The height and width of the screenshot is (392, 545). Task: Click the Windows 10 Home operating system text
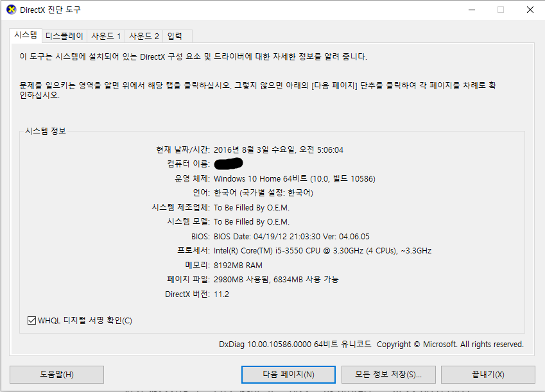tap(294, 178)
